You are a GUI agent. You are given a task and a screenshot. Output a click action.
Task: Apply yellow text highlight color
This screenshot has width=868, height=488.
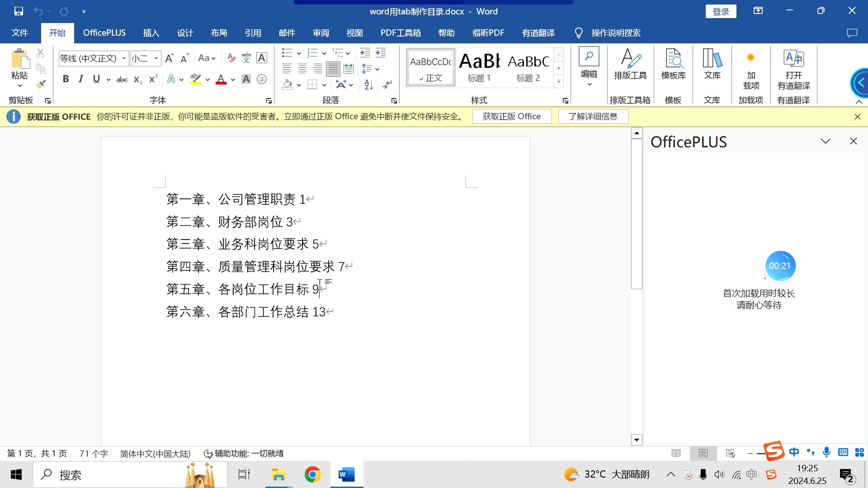pos(195,79)
